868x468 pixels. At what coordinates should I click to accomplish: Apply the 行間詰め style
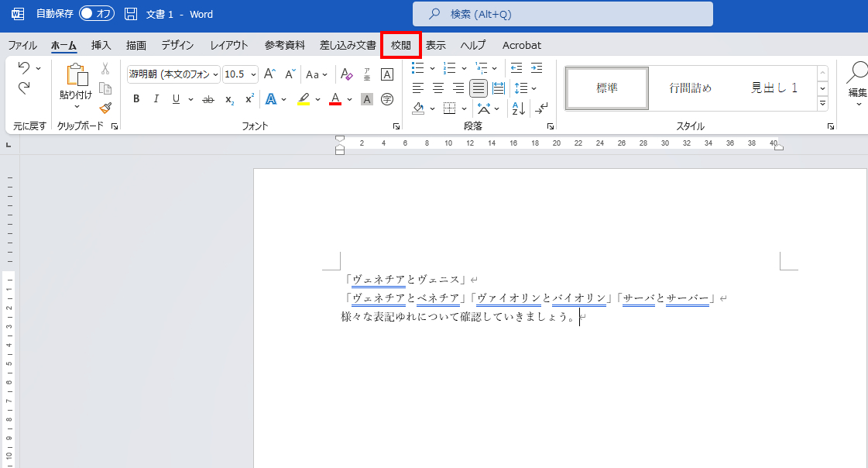[691, 88]
